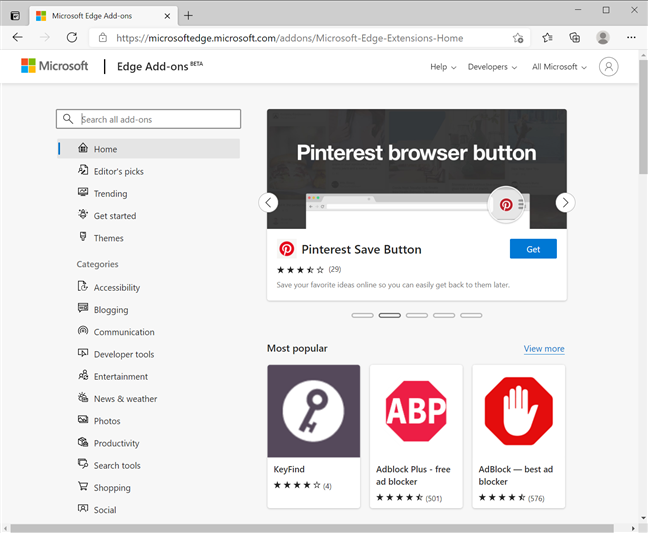Jump to fifth carousel slide indicator
The width and height of the screenshot is (648, 533).
coord(471,315)
